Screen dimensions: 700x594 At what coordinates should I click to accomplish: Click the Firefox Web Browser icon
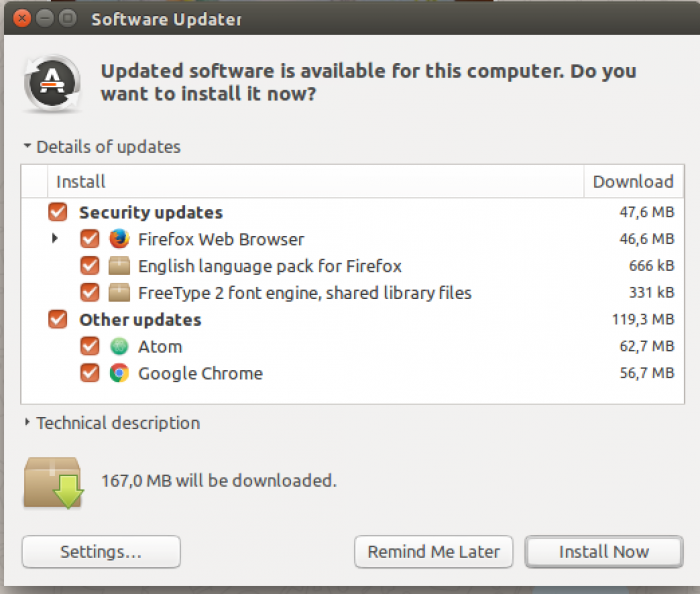(119, 239)
